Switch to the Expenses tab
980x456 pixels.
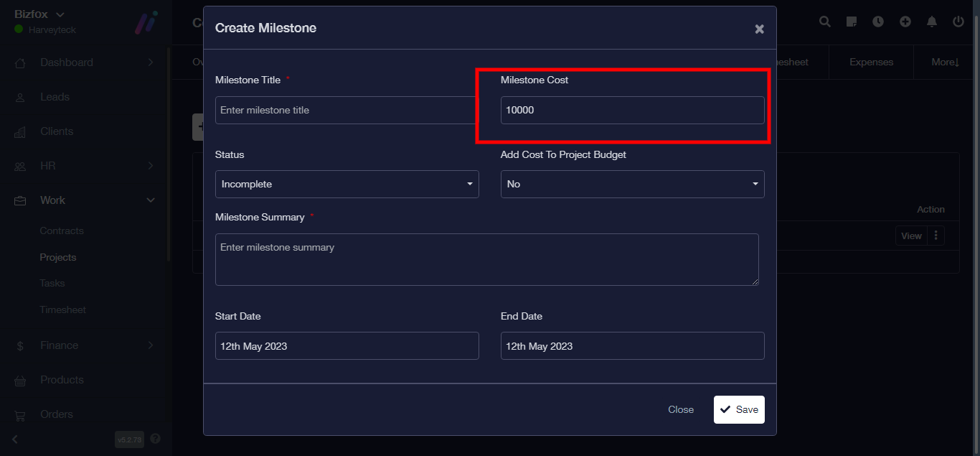click(871, 62)
